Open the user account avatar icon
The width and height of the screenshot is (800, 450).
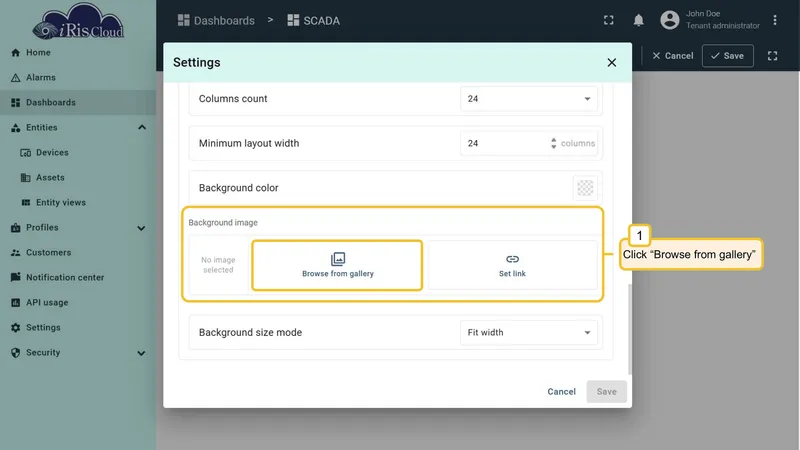pyautogui.click(x=669, y=20)
